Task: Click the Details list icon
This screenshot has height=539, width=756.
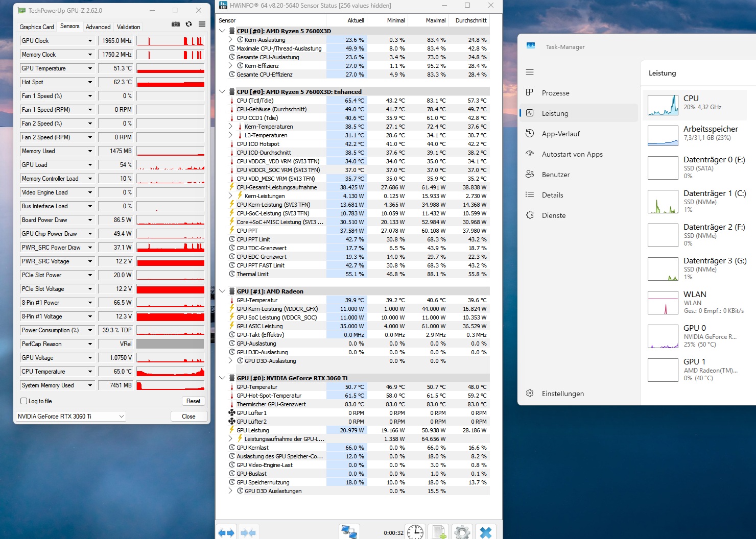Action: click(530, 194)
